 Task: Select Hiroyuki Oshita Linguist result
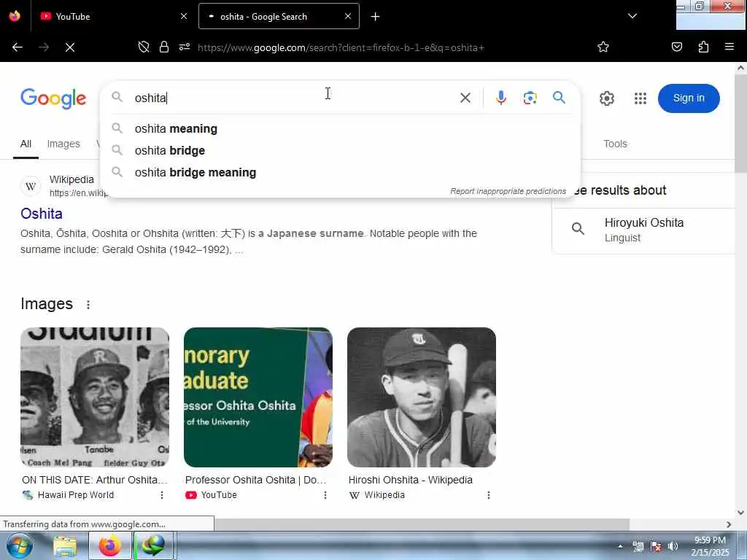point(644,230)
